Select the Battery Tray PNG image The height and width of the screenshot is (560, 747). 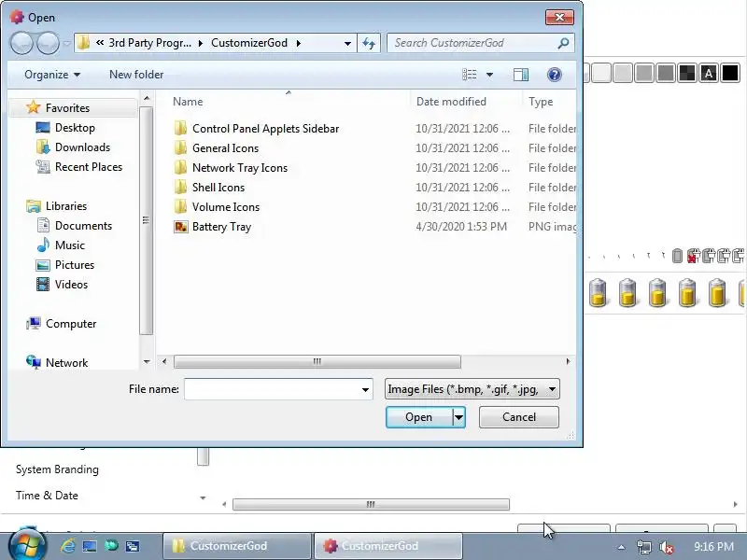(x=221, y=227)
